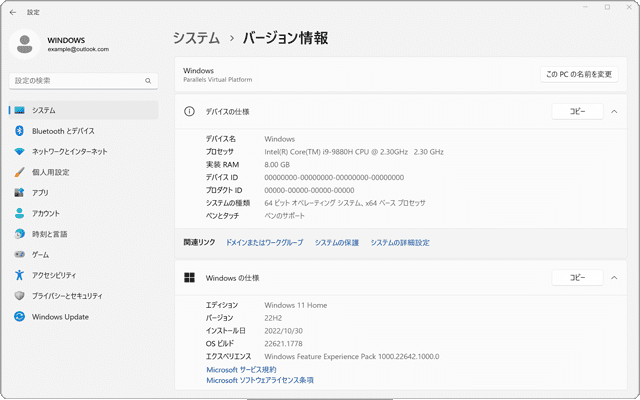Click the search magnifier icon
Image resolution: width=640 pixels, height=400 pixels.
pyautogui.click(x=148, y=81)
